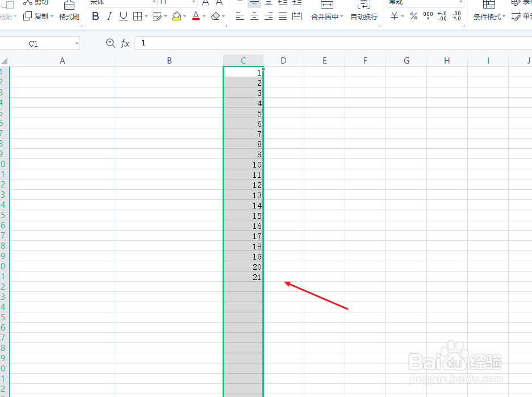The height and width of the screenshot is (397, 532).
Task: Select column A header
Action: click(x=62, y=61)
